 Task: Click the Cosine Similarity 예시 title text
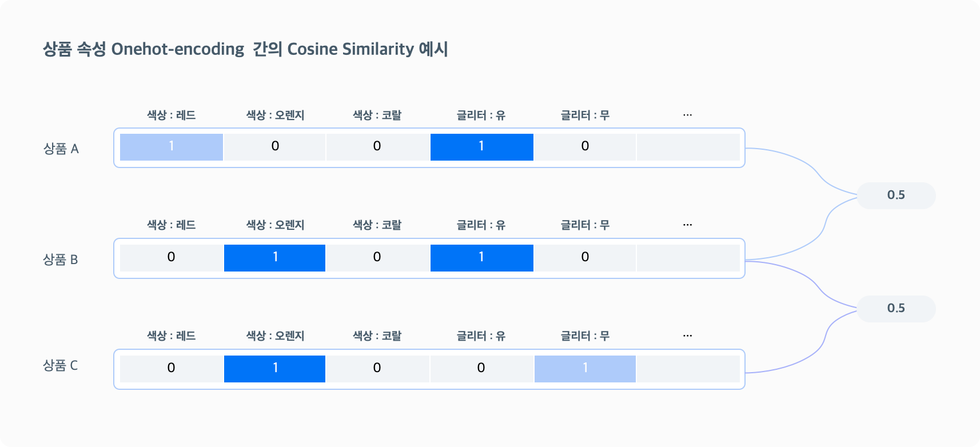(x=368, y=49)
